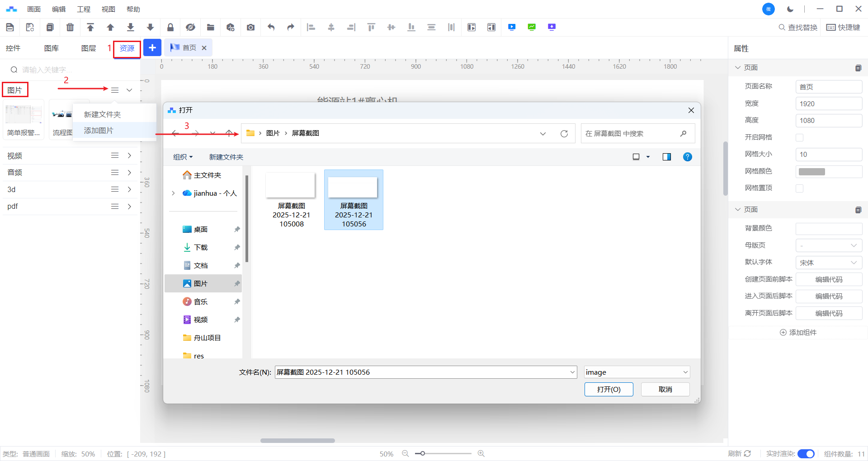Click the blue plus new page button
This screenshot has height=461, width=868.
[x=152, y=47]
